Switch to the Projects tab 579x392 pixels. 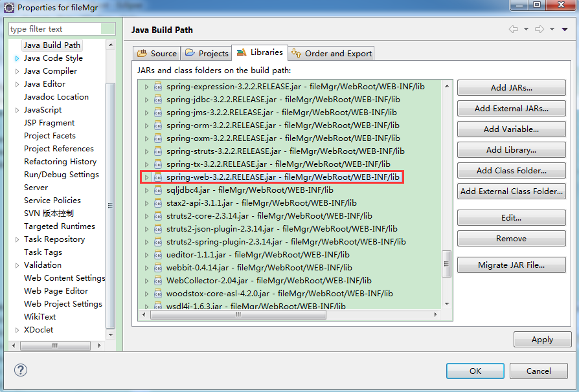point(207,54)
